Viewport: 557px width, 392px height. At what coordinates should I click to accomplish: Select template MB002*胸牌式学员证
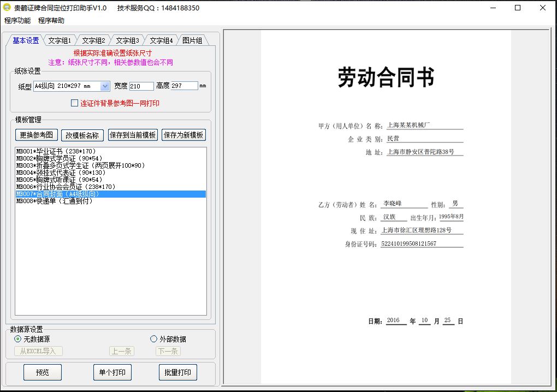click(x=110, y=158)
